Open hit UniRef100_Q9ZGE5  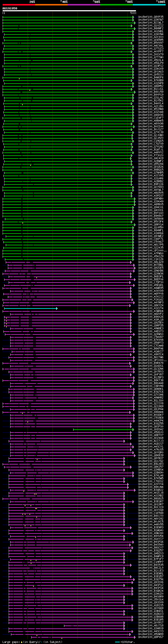pos(151,268)
